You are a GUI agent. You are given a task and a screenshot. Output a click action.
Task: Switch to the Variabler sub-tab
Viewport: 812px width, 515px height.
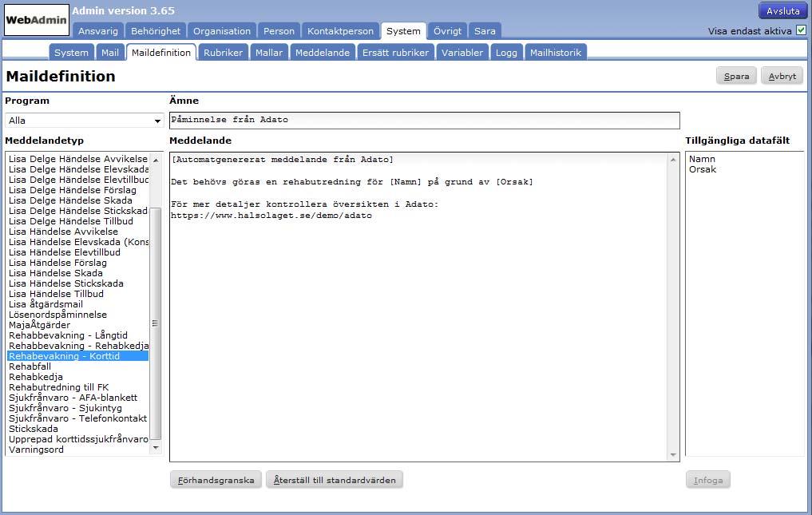pos(462,53)
